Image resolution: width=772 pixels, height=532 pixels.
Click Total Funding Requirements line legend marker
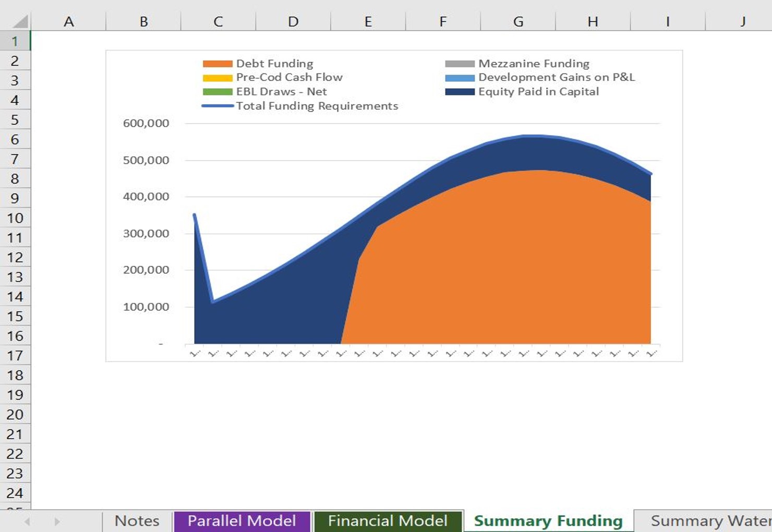click(218, 106)
